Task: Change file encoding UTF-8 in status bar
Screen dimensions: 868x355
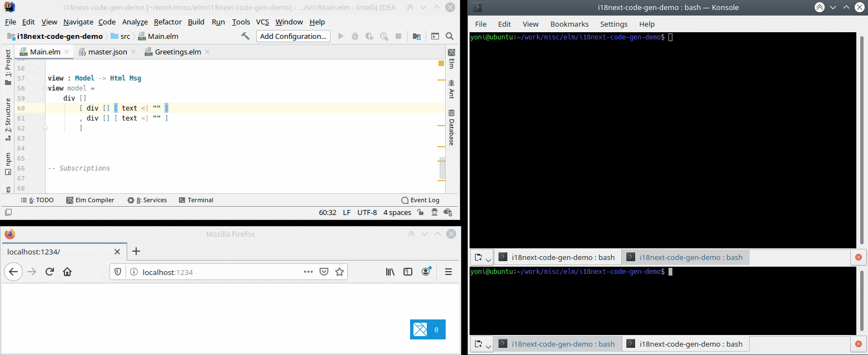Action: tap(367, 212)
